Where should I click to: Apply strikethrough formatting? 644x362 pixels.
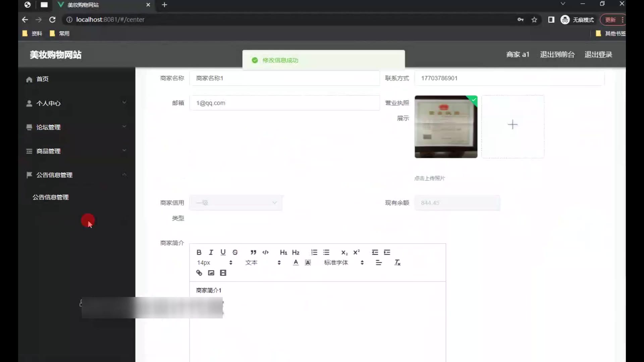(235, 252)
